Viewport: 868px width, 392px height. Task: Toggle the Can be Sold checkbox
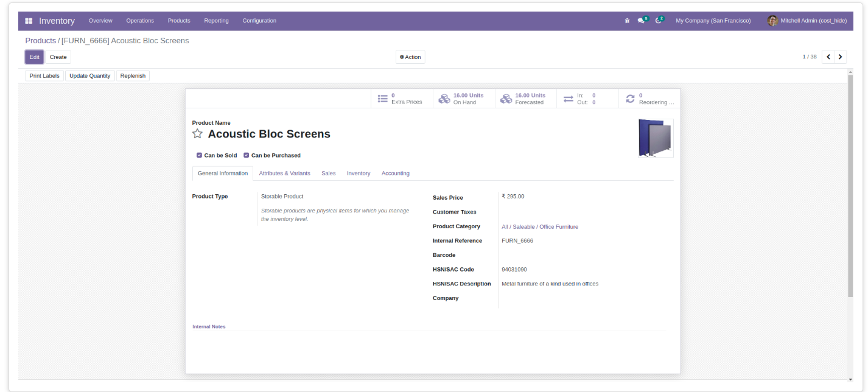click(199, 155)
